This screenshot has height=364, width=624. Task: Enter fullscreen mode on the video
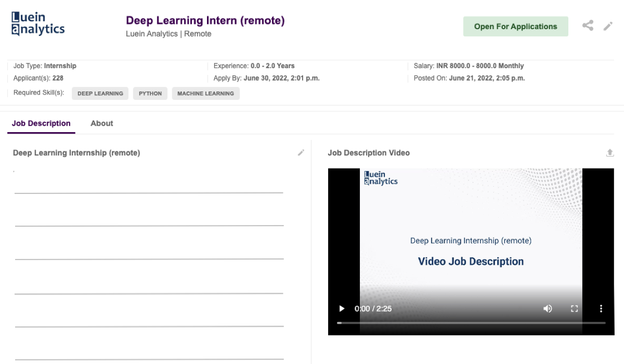click(574, 308)
